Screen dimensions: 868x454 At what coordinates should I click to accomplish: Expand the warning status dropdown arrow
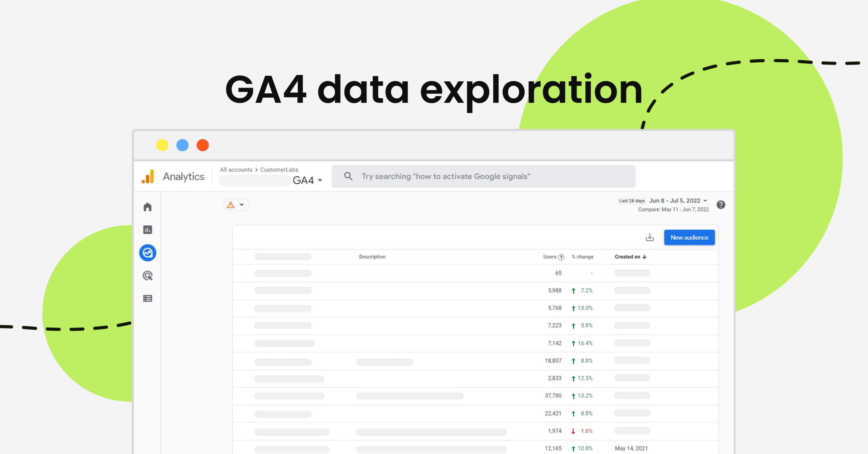click(x=242, y=205)
